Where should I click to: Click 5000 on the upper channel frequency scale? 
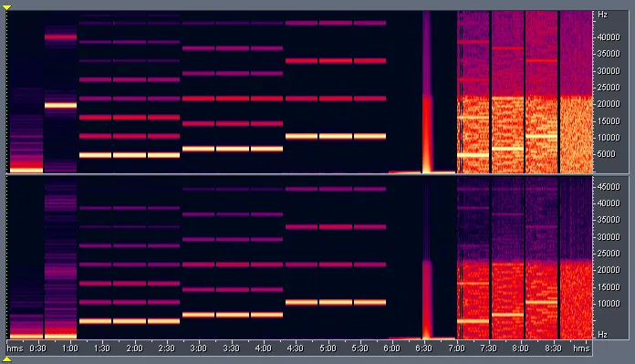(x=606, y=154)
